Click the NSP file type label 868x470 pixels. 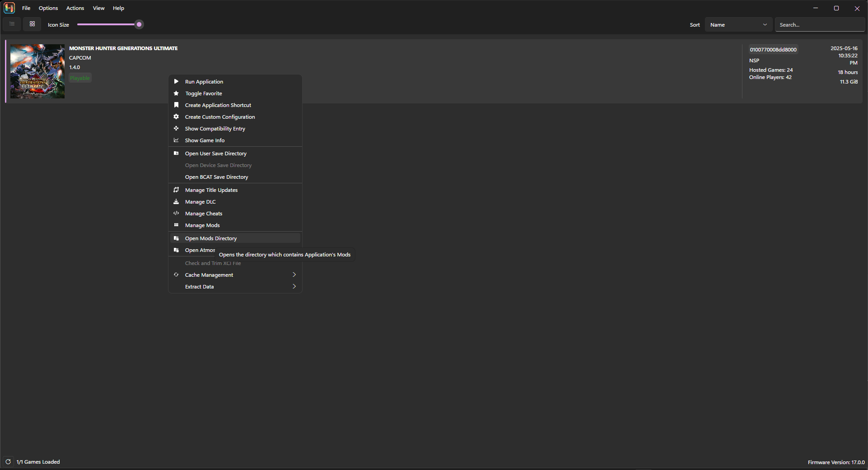click(754, 60)
